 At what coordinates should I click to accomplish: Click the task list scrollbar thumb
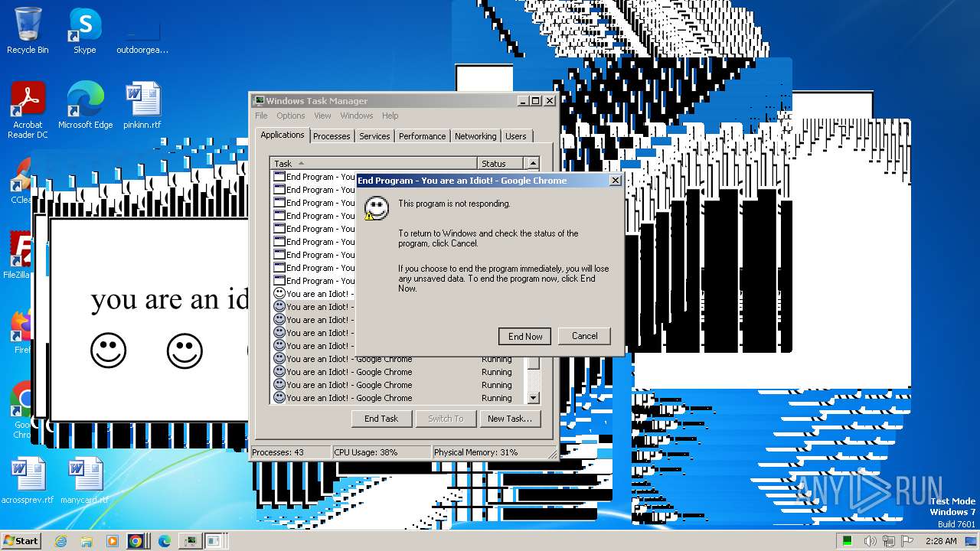point(534,362)
